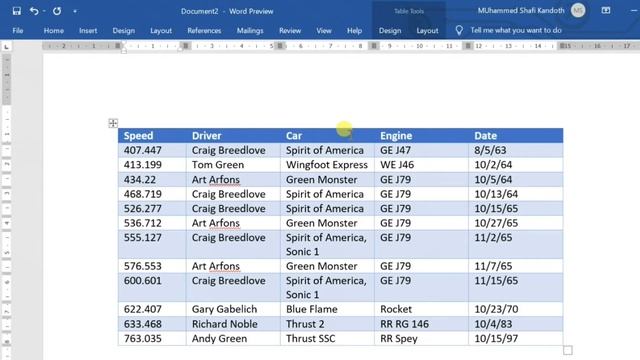
Task: Click the speed cell 763.035
Action: pos(152,338)
